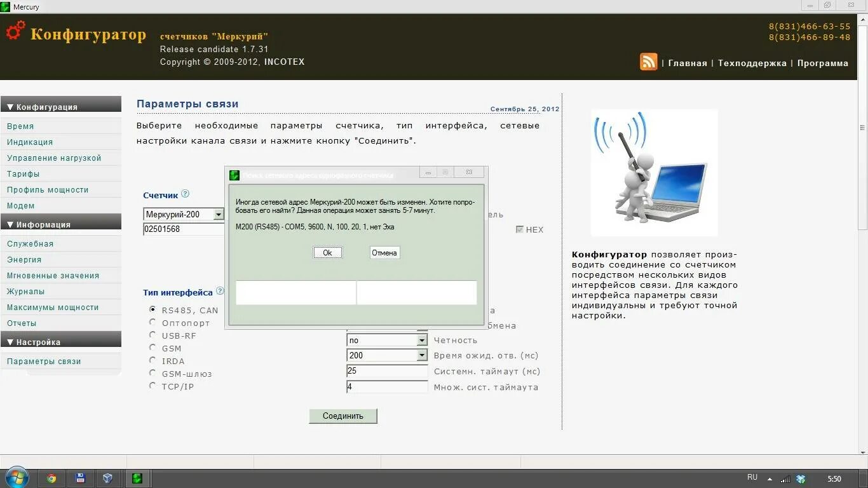Choose the USB-RF interface radio
Image resolution: width=868 pixels, height=488 pixels.
(x=153, y=335)
